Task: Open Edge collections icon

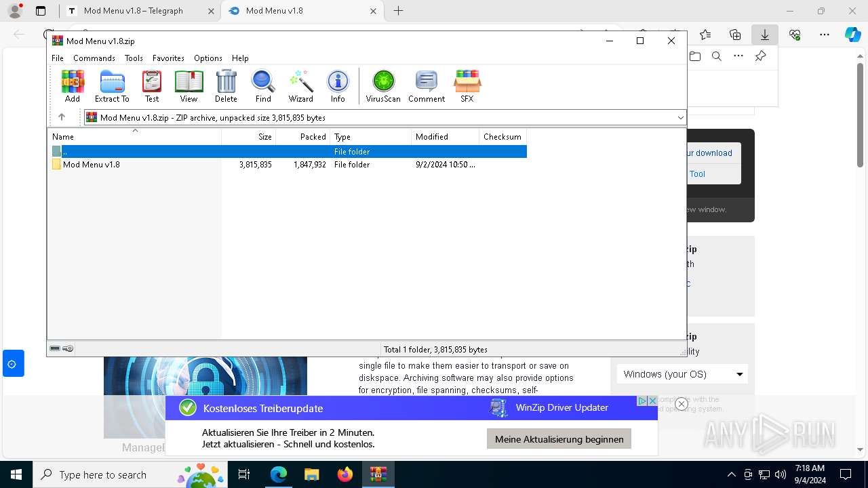Action: [x=735, y=35]
